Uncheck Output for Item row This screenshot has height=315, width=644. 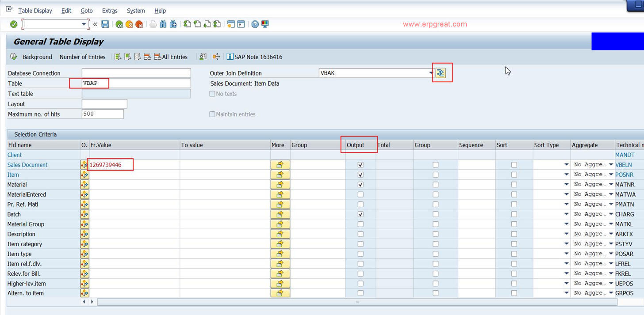pyautogui.click(x=360, y=175)
